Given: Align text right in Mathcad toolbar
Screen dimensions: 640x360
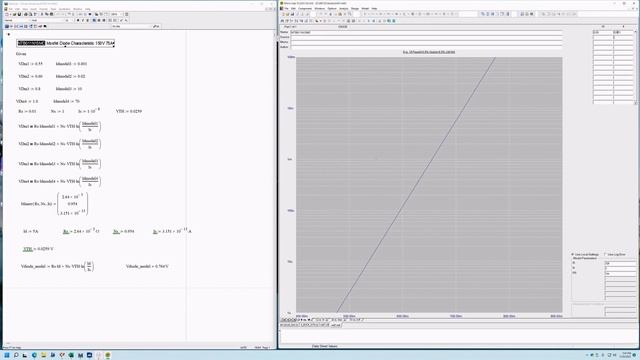Looking at the screenshot, I should coord(104,20).
